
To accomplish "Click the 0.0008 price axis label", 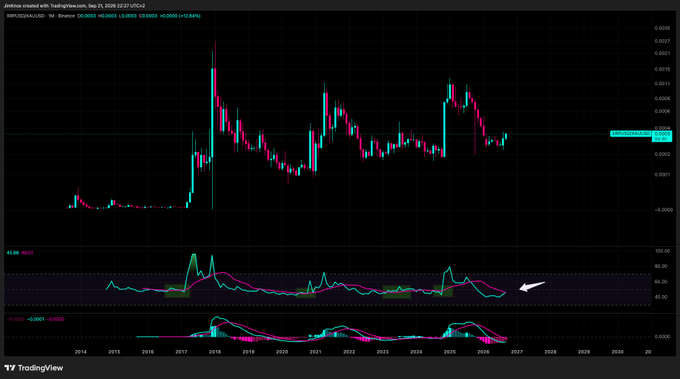I will coord(662,98).
